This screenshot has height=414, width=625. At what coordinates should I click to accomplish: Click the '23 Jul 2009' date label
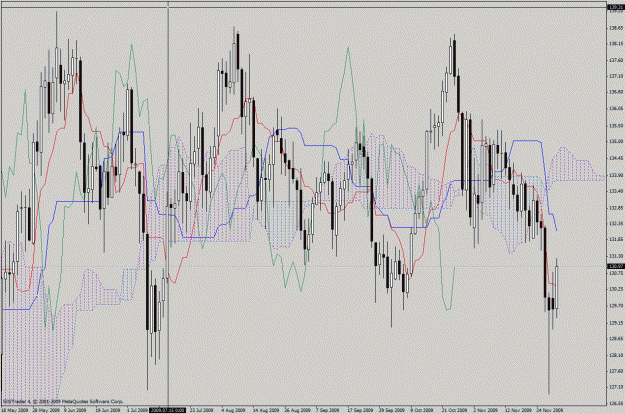point(201,410)
